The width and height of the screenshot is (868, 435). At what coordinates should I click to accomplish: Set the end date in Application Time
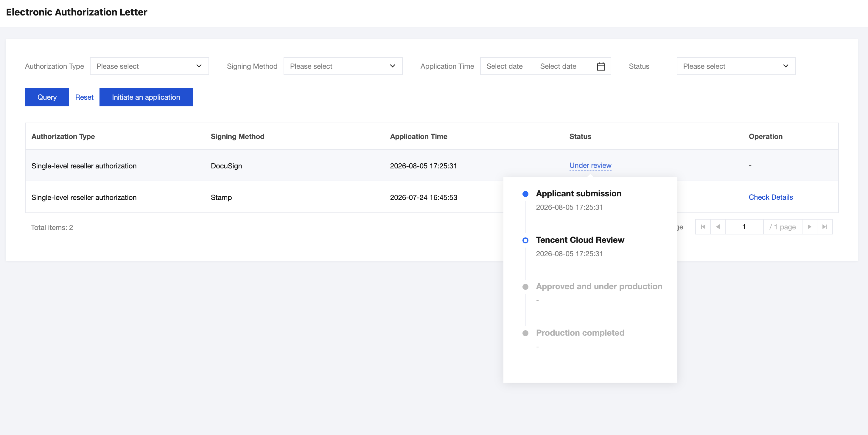(558, 66)
